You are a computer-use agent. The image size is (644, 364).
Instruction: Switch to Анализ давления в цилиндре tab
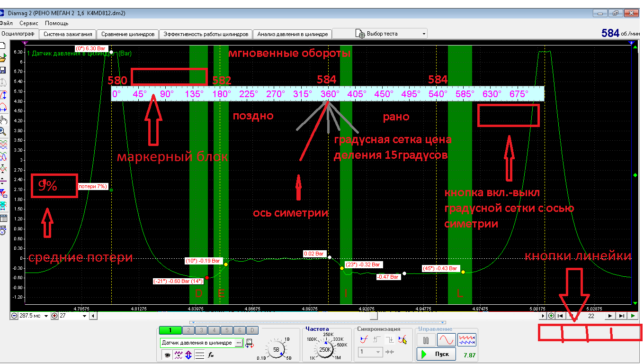pos(293,34)
